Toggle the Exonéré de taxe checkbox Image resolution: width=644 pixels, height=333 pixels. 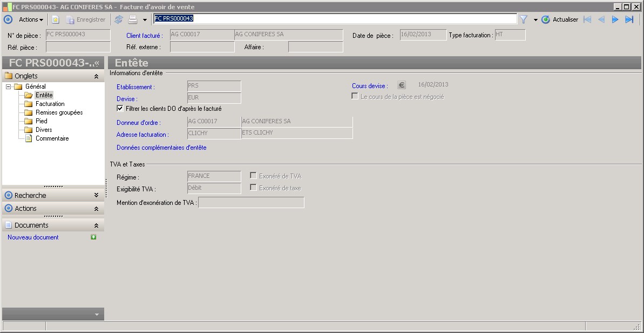[253, 188]
